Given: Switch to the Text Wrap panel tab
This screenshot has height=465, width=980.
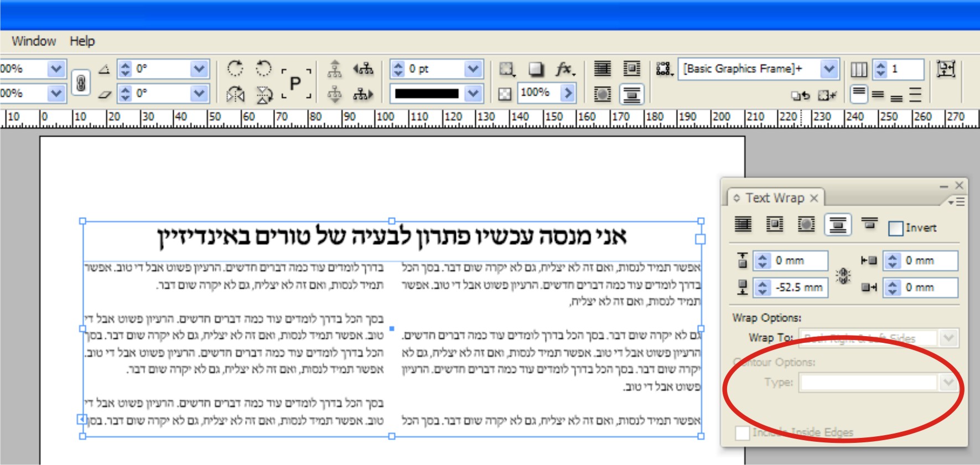Looking at the screenshot, I should (x=775, y=198).
